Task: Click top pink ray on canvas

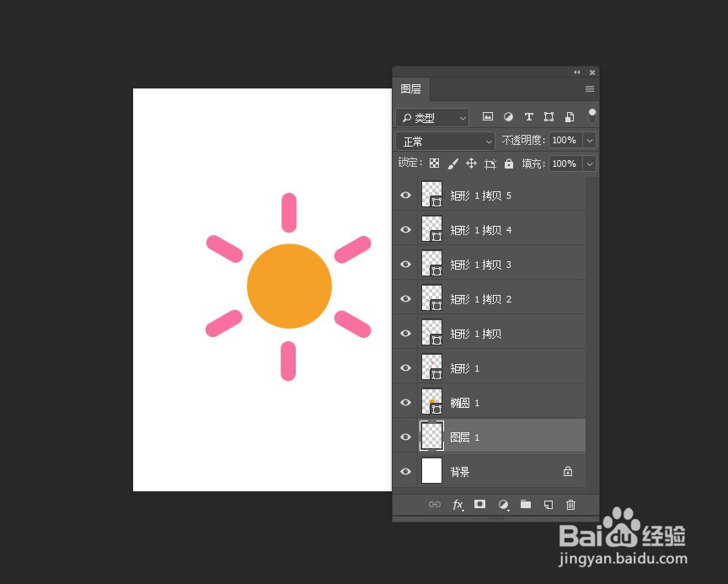Action: (289, 212)
